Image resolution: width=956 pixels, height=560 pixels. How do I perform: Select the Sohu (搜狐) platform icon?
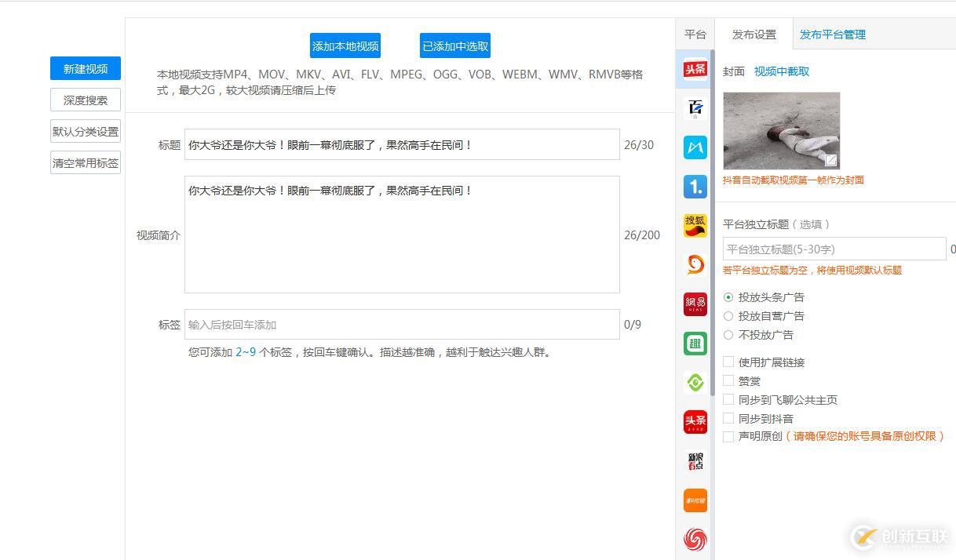[695, 225]
